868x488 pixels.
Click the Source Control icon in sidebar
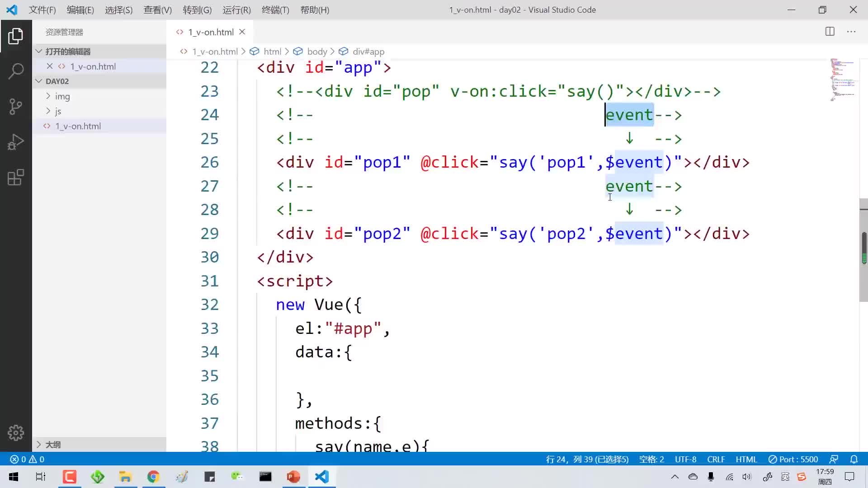pyautogui.click(x=16, y=106)
